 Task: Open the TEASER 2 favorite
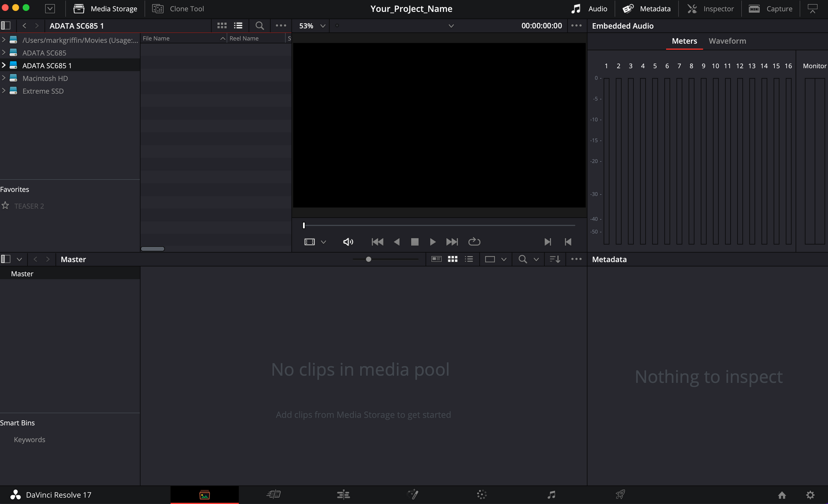coord(29,206)
